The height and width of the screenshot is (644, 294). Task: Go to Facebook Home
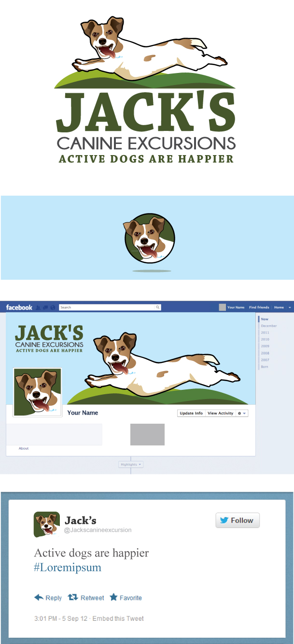coord(279,307)
